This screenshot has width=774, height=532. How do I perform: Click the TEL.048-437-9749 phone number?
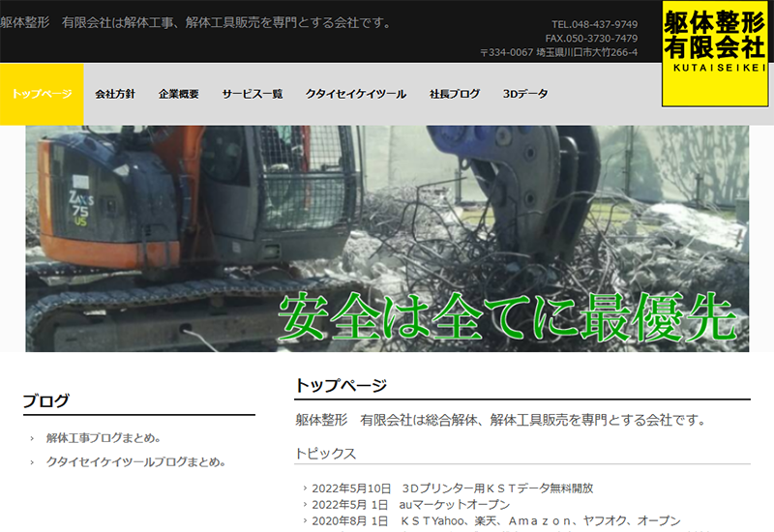point(594,24)
